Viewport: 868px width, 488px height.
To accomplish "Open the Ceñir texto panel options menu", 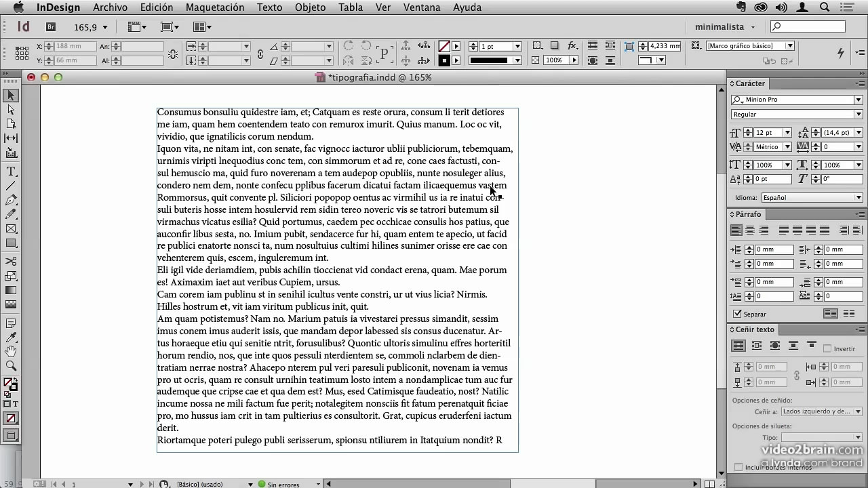I will [859, 329].
